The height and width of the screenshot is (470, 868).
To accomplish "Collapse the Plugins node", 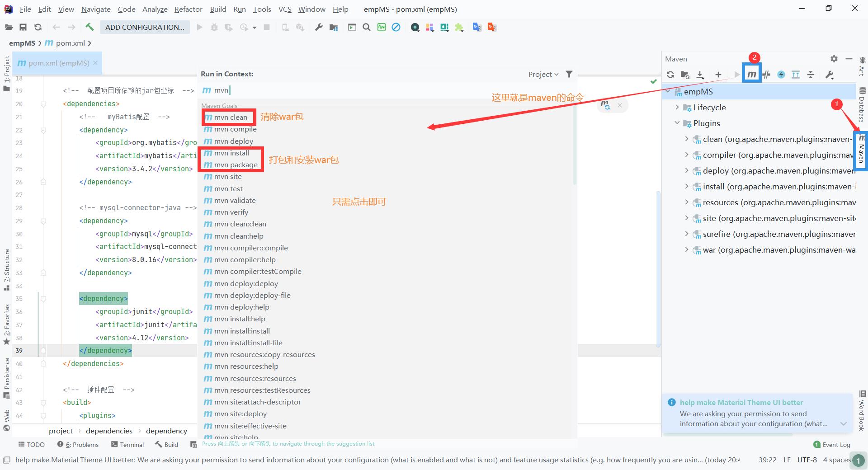I will 677,123.
